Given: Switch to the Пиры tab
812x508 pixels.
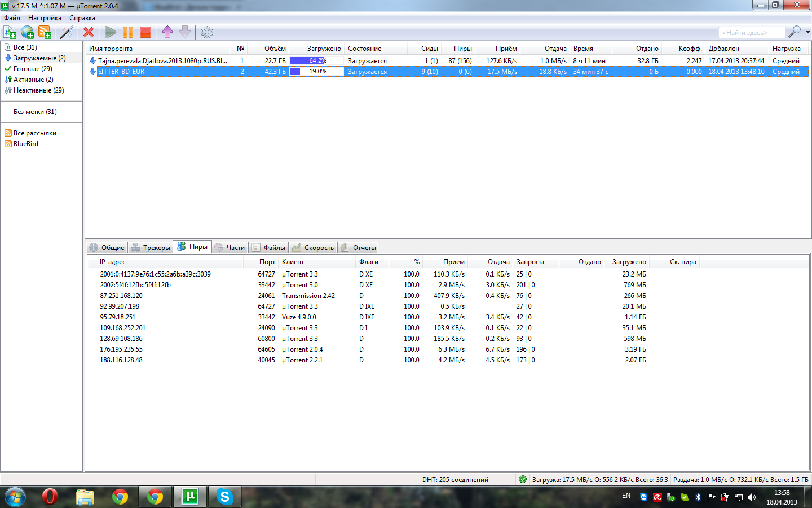Looking at the screenshot, I should pos(192,247).
